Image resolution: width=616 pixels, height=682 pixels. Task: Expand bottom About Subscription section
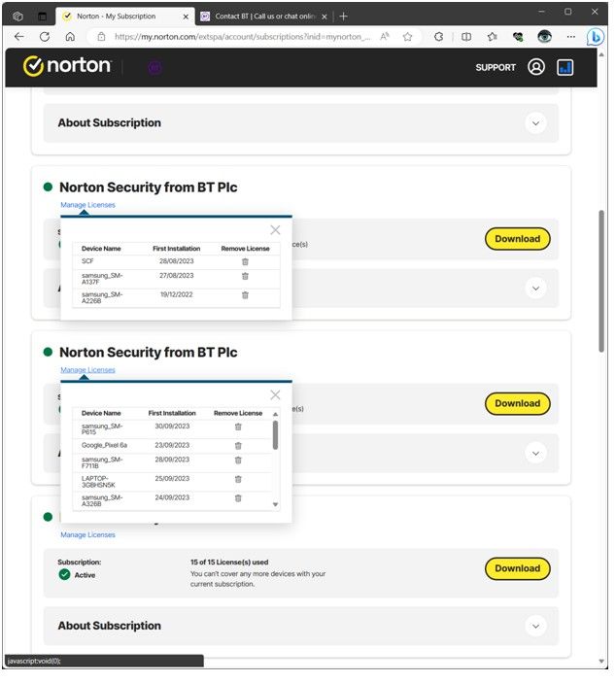pyautogui.click(x=535, y=627)
